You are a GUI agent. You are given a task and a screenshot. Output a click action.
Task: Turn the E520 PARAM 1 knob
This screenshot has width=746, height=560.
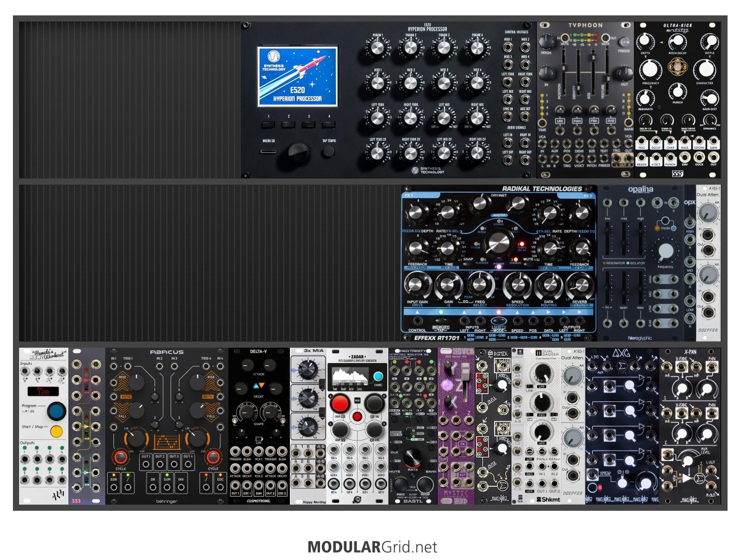pyautogui.click(x=378, y=47)
